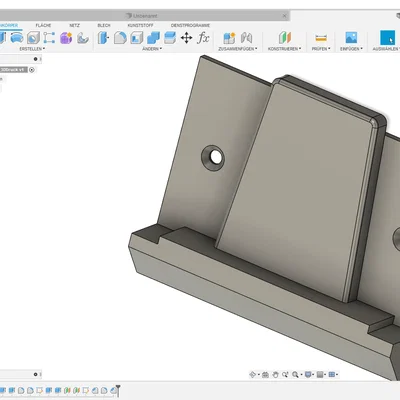Open the PRÜFEN dropdown menu
The image size is (400, 400).
click(321, 49)
